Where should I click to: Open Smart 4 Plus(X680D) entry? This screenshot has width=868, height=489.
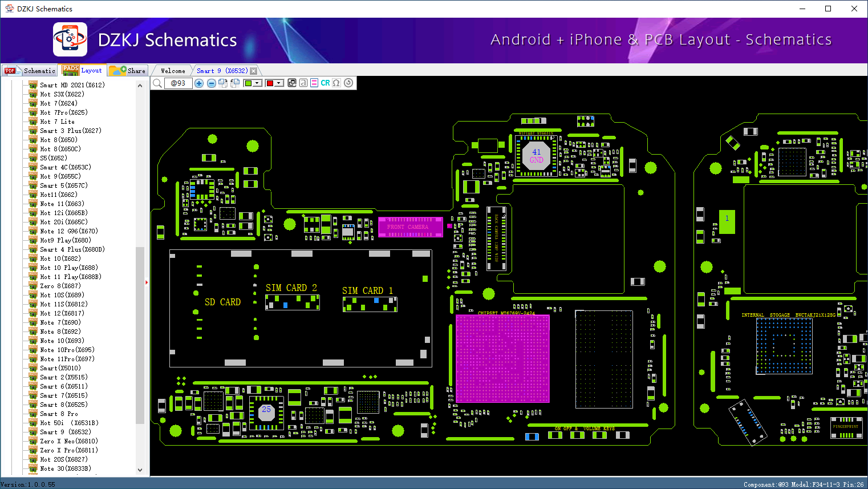(72, 249)
